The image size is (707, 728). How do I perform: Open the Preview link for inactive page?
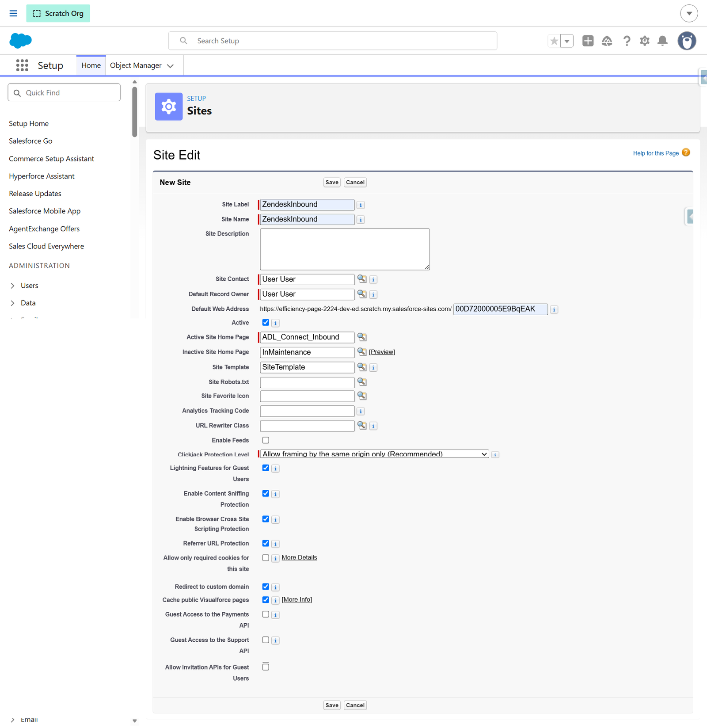(x=382, y=352)
